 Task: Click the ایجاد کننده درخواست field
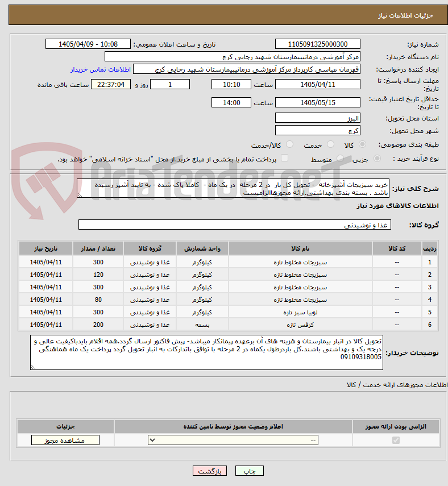247,69
